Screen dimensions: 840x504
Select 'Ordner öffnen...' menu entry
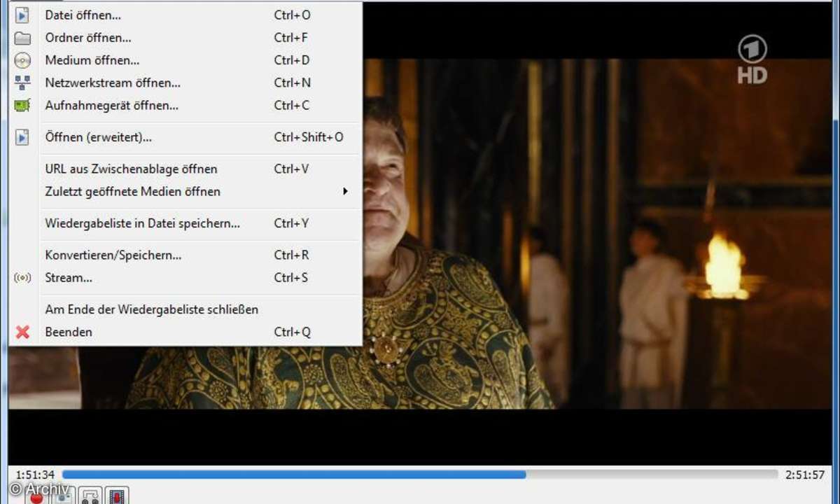click(x=185, y=38)
